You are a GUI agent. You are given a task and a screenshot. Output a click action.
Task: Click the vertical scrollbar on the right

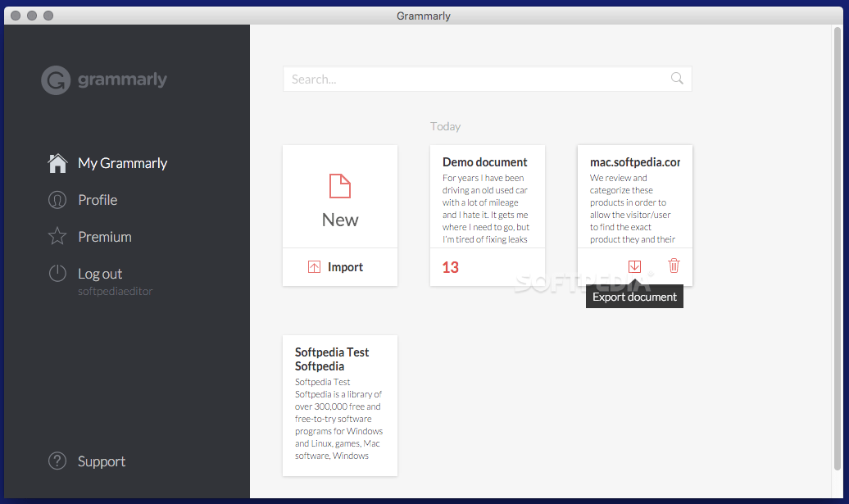[838, 249]
